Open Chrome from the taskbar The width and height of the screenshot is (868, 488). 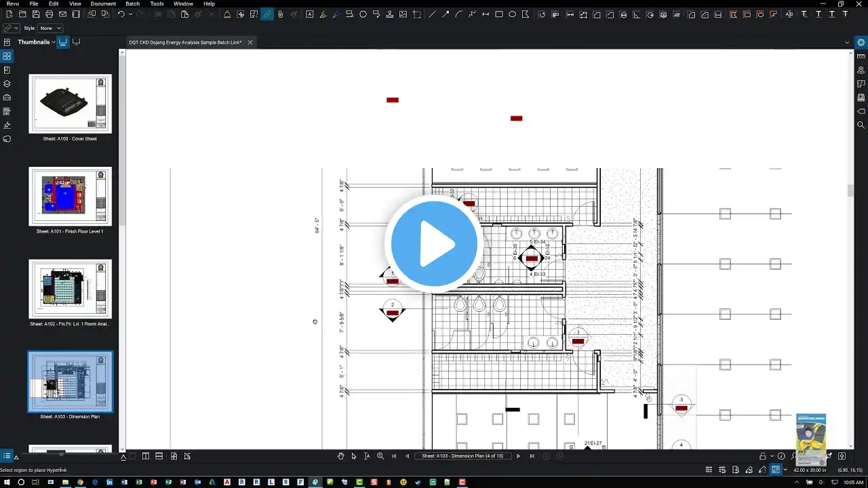pyautogui.click(x=79, y=483)
